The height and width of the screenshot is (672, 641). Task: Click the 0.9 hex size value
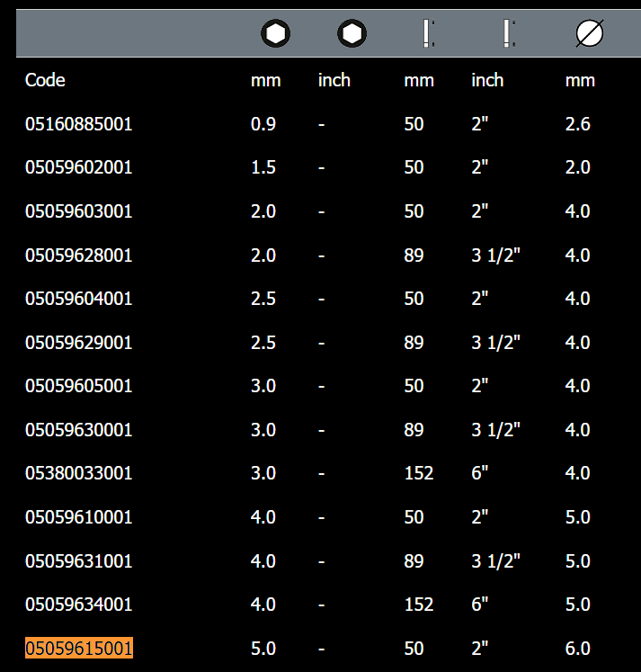pos(263,124)
